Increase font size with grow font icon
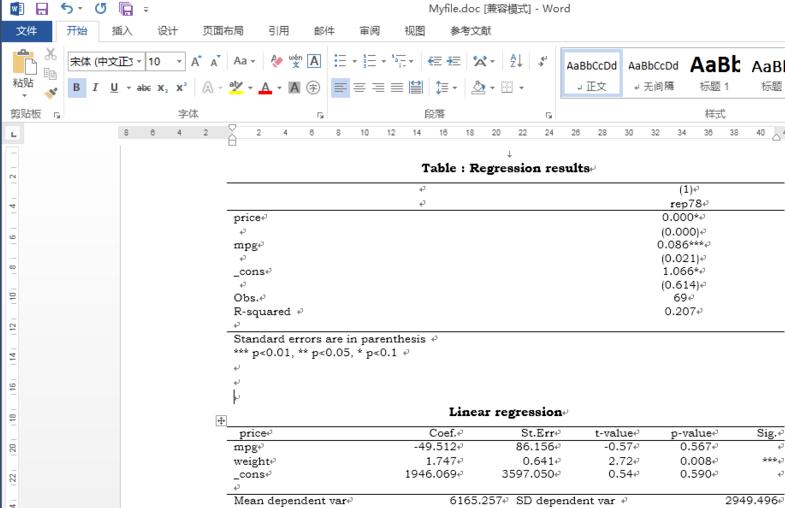Viewport: 785px width, 508px height. tap(196, 61)
